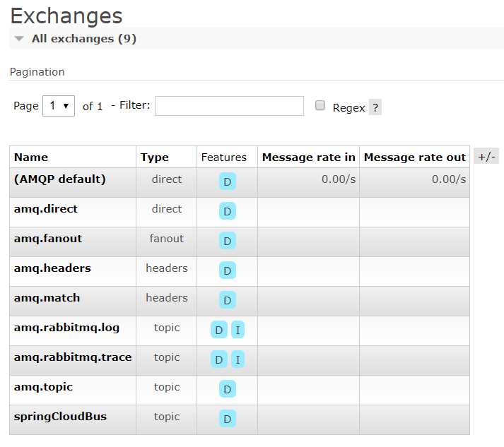Open the (AMQP default) exchange
This screenshot has height=447, width=504.
point(59,179)
